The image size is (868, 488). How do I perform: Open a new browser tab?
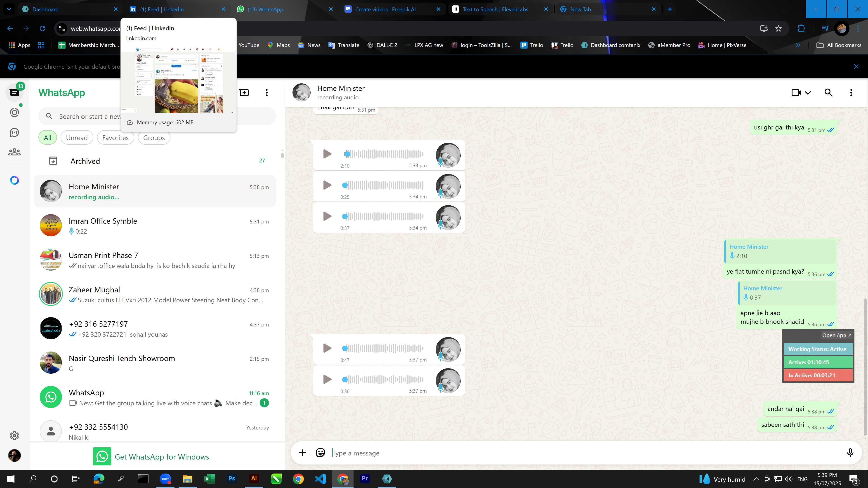(670, 9)
